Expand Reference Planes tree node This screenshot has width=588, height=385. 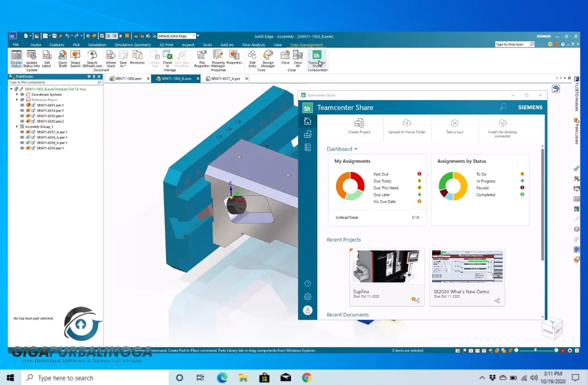(x=17, y=100)
